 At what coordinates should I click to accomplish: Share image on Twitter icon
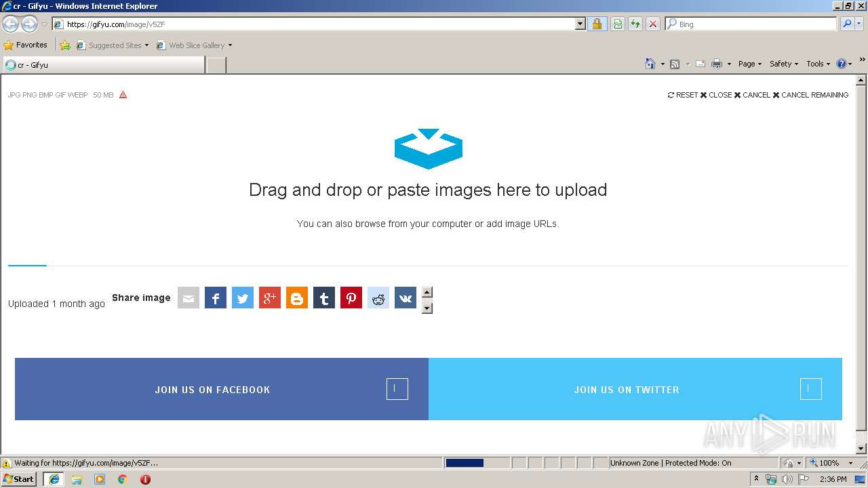pyautogui.click(x=243, y=298)
